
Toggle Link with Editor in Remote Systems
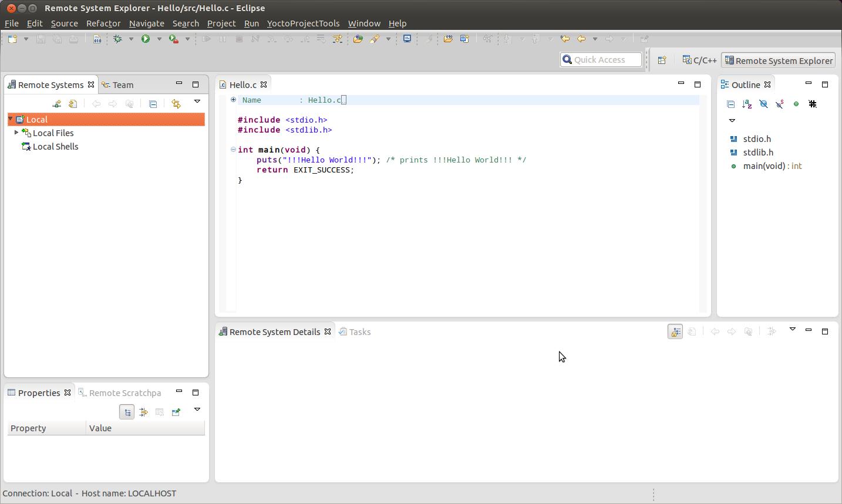(176, 104)
